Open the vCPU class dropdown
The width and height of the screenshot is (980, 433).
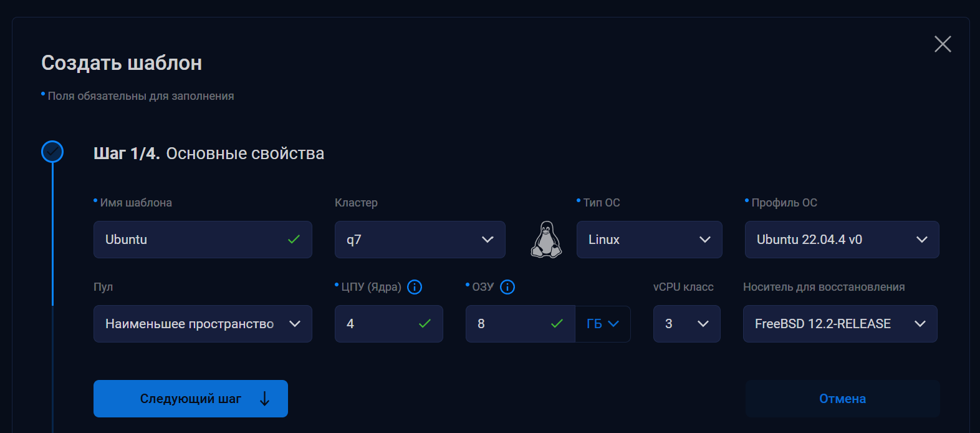click(686, 324)
